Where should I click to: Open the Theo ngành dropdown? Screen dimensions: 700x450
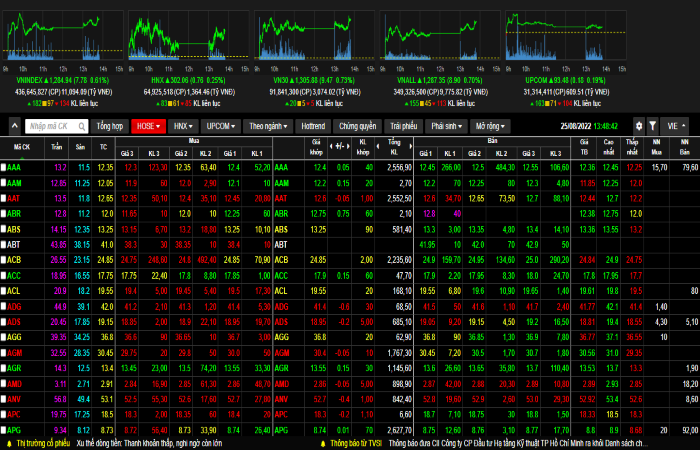[x=266, y=127]
